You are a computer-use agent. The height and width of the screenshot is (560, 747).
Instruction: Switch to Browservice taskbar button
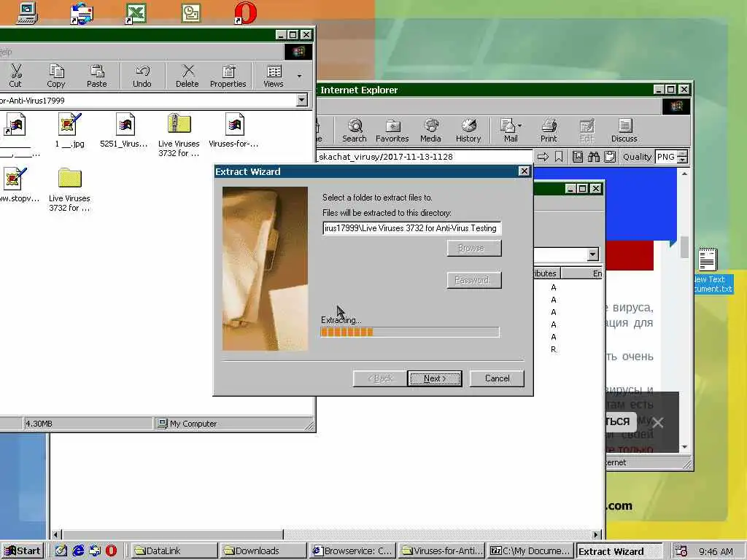352,551
